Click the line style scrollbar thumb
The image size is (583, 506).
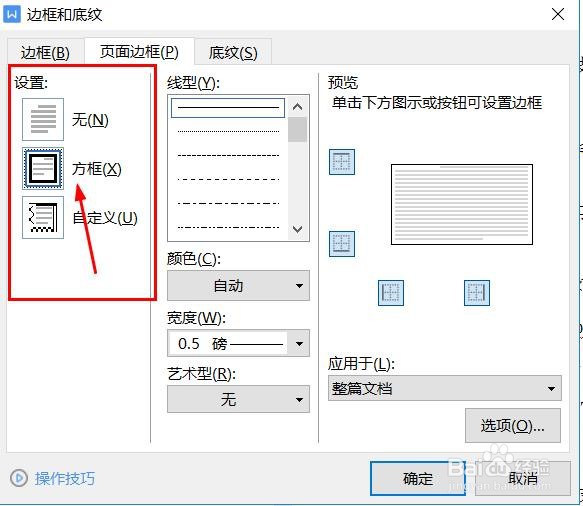[297, 129]
